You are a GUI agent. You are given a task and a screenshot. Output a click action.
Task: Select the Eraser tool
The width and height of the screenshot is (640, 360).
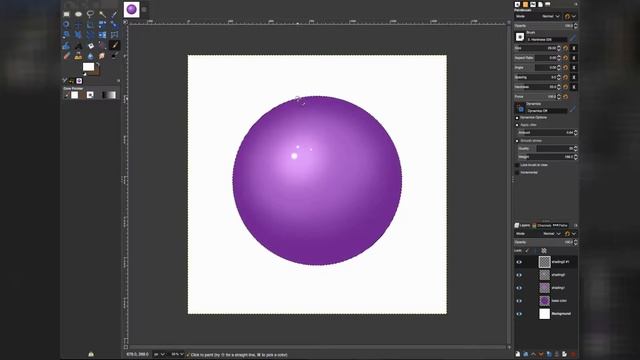coord(67,56)
